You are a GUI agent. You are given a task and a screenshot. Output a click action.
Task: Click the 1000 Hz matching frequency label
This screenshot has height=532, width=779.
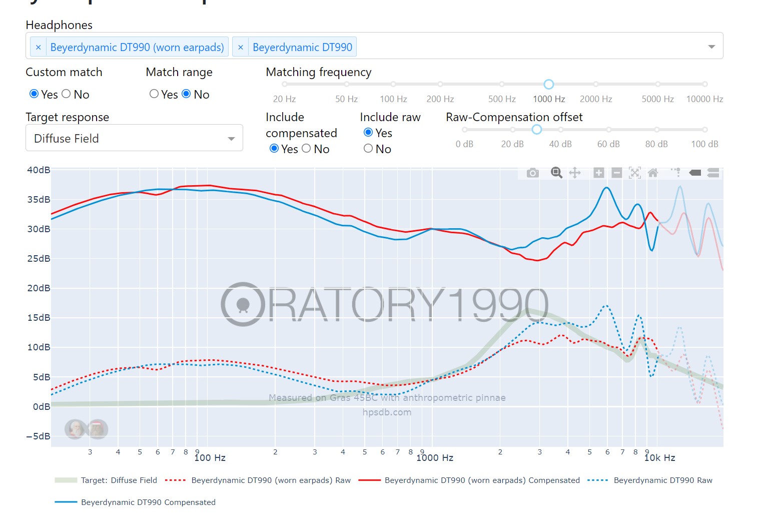pos(549,99)
